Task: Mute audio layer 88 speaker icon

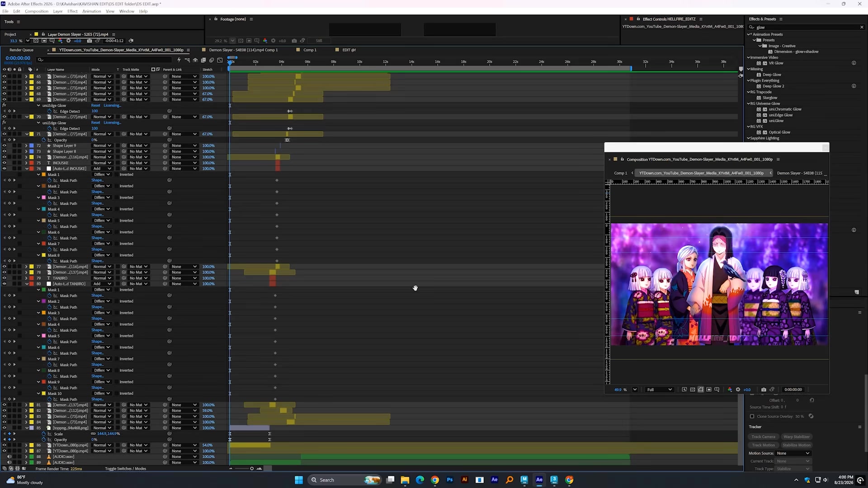Action: click(x=9, y=457)
